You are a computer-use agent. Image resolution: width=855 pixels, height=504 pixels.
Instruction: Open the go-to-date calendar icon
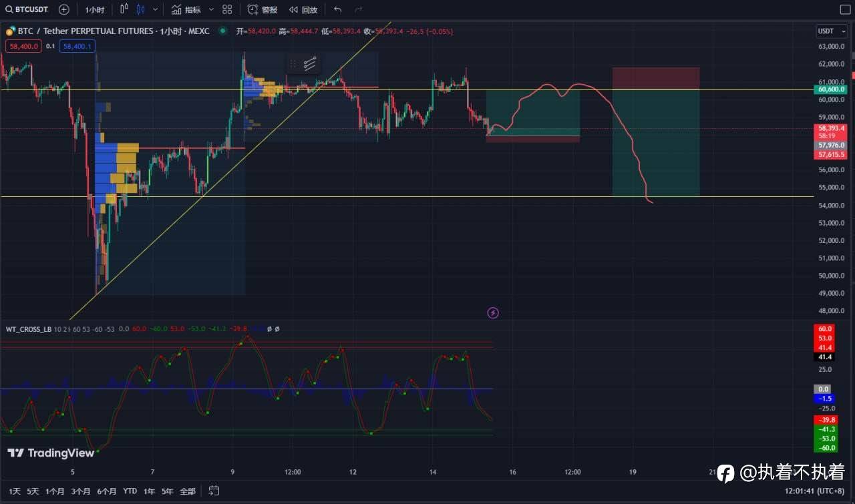point(214,491)
